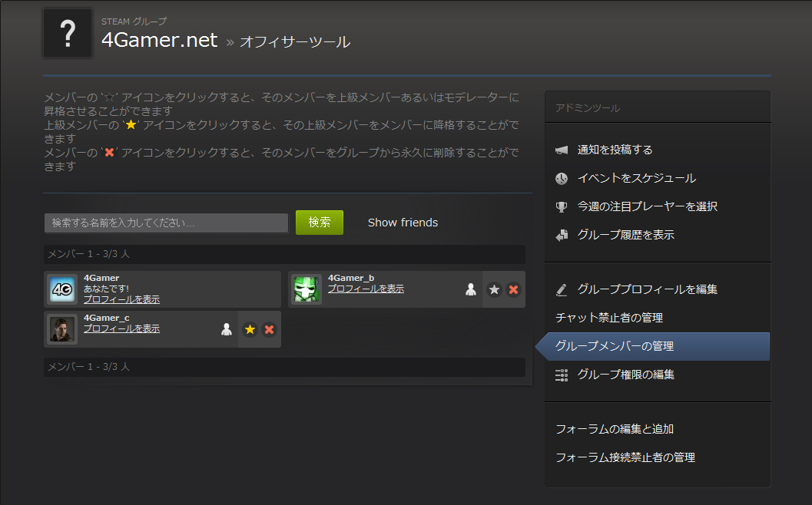
Task: Click the person icon in 4Gamer_b row
Action: [x=471, y=290]
